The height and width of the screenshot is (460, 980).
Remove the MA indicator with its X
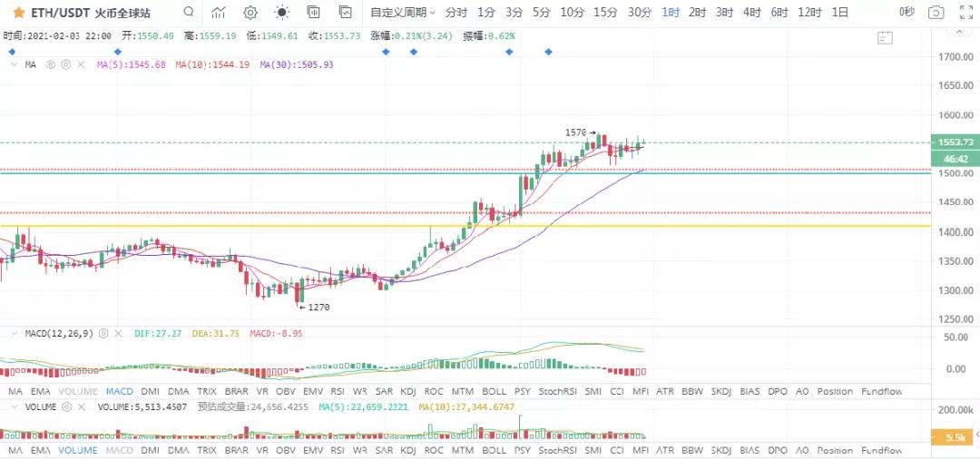(81, 64)
